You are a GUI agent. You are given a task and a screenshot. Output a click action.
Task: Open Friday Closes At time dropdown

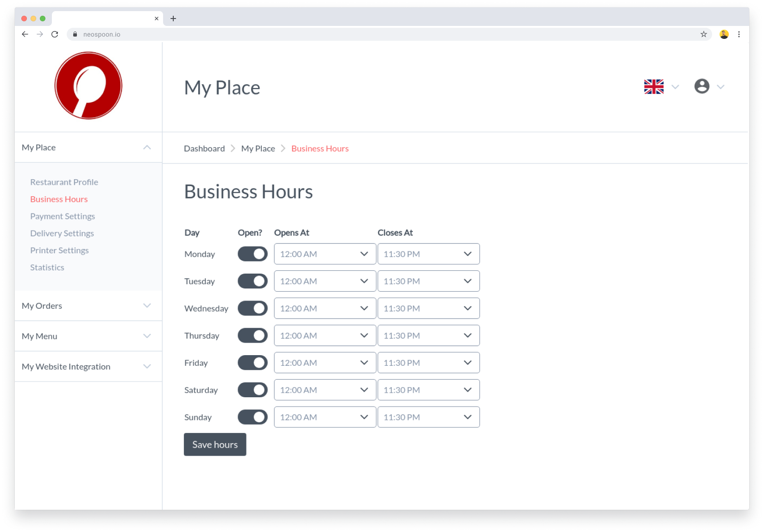[428, 363]
